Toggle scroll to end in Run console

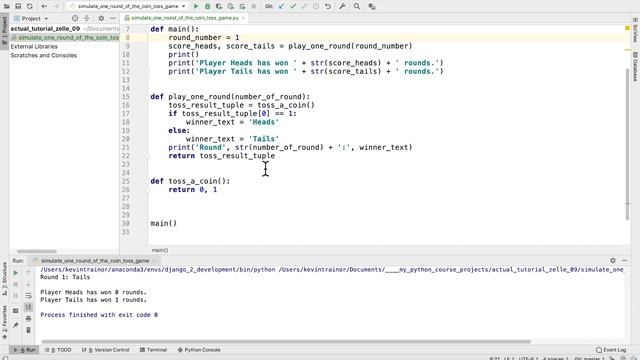coord(28,307)
